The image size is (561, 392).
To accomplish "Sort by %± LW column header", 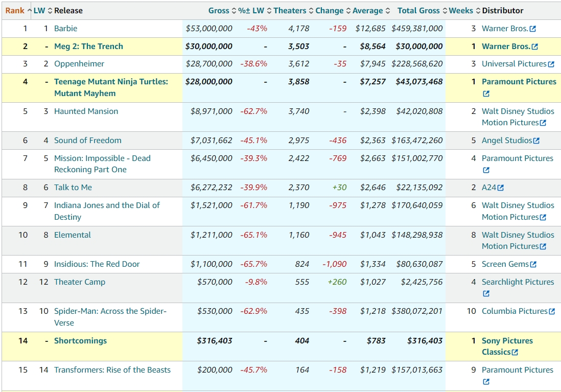I will pos(255,11).
